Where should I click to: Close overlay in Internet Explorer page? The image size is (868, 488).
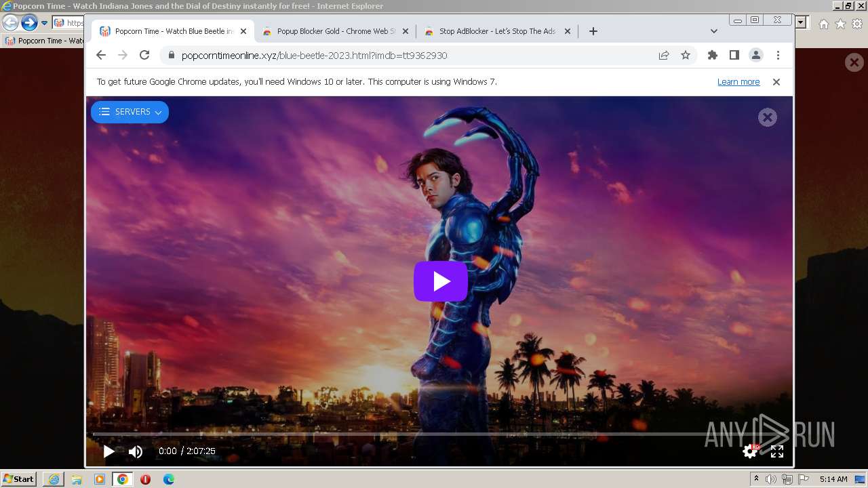point(854,63)
